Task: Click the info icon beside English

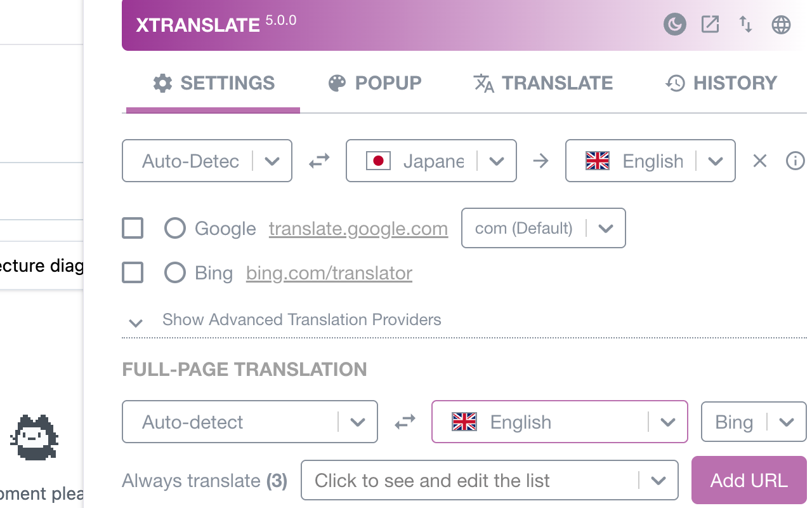Action: coord(795,161)
